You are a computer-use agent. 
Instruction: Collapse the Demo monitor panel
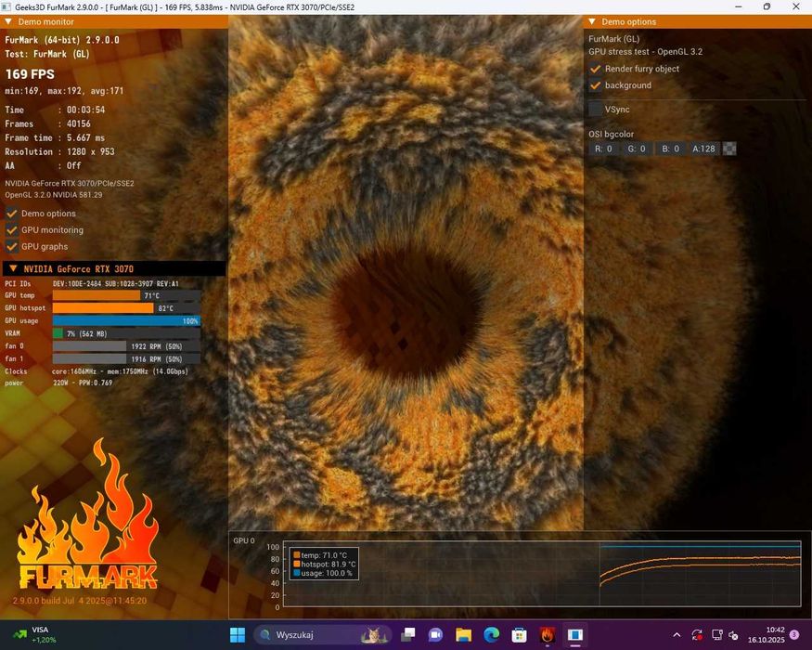[7, 21]
